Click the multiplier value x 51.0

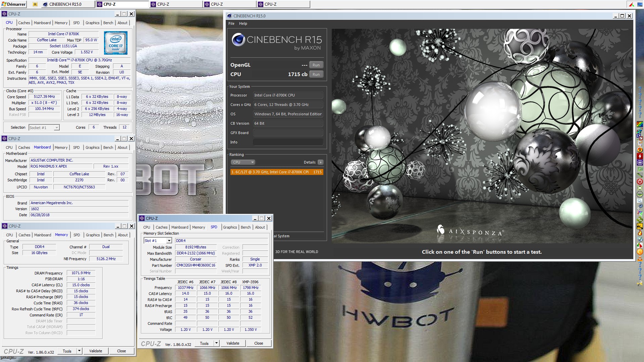[x=44, y=103]
